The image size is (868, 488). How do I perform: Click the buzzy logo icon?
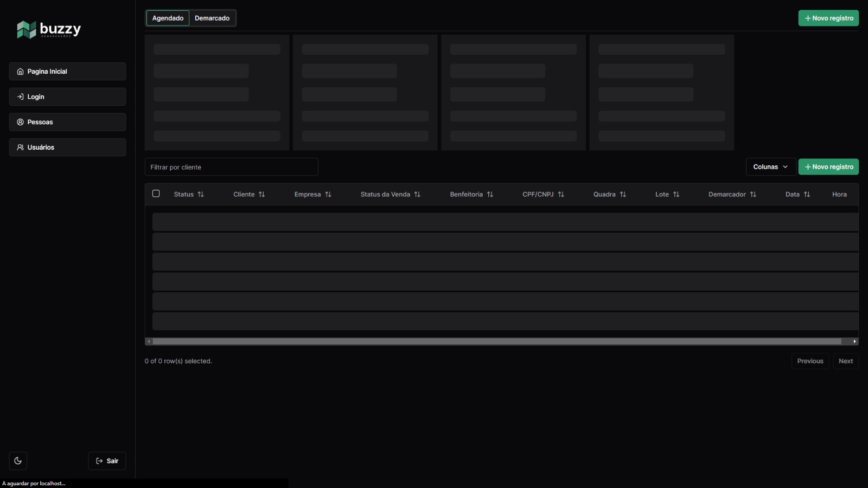click(x=26, y=30)
